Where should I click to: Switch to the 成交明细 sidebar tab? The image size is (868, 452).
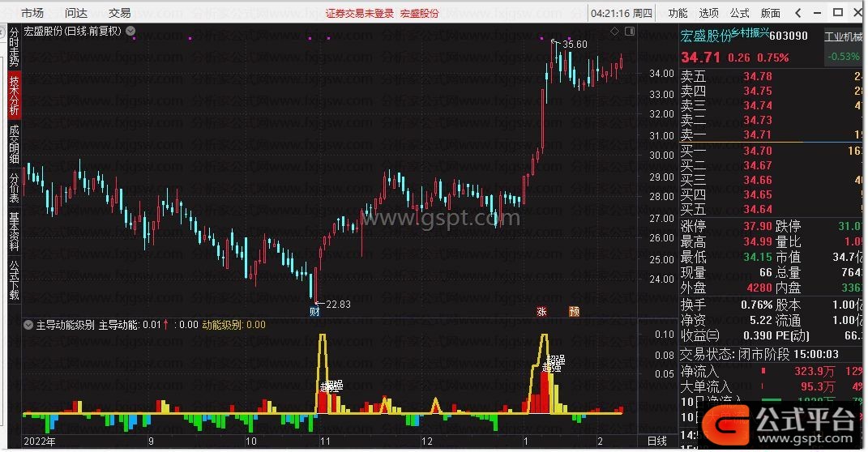pos(14,144)
